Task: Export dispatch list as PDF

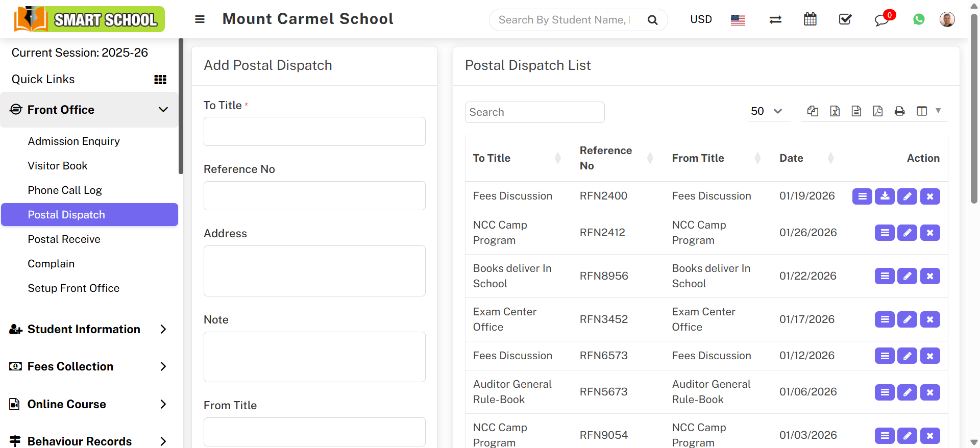Action: (878, 111)
